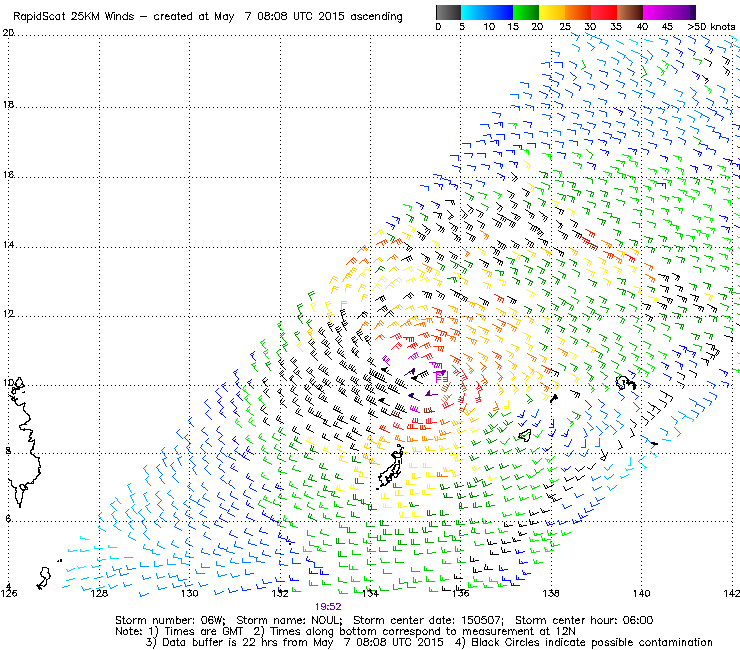Image resolution: width=740 pixels, height=650 pixels.
Task: Click 'Storm center hour: 06:00' text
Action: point(584,620)
